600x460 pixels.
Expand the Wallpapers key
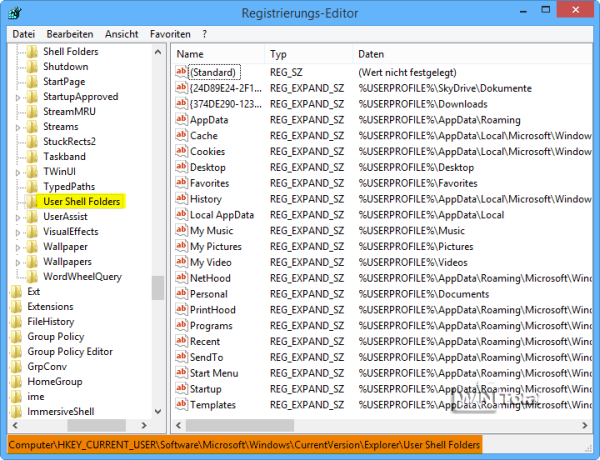click(18, 263)
